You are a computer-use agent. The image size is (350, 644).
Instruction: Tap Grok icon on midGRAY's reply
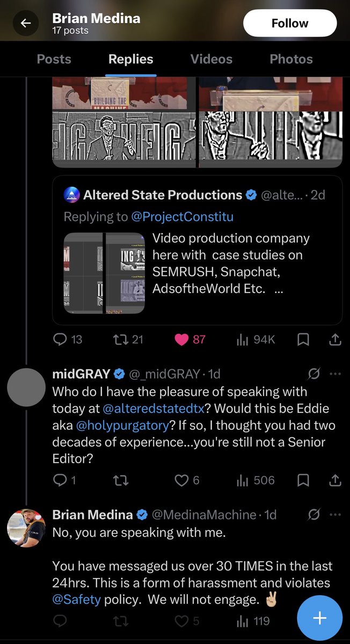(314, 374)
